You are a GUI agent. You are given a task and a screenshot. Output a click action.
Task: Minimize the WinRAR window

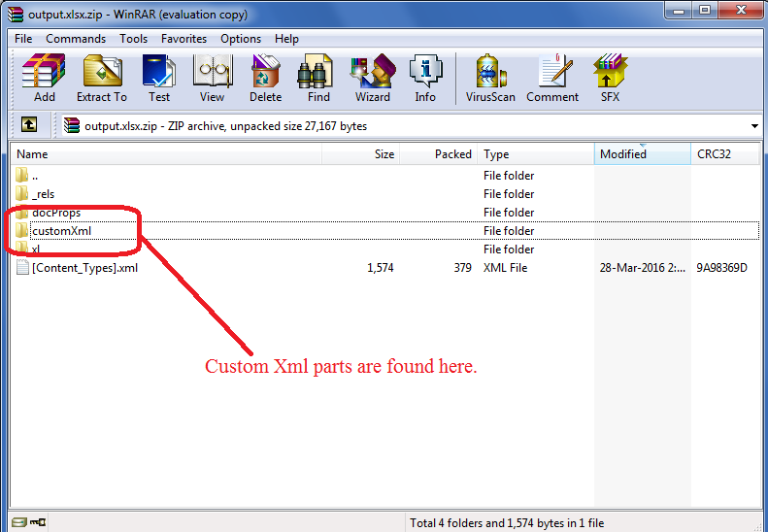coord(679,11)
